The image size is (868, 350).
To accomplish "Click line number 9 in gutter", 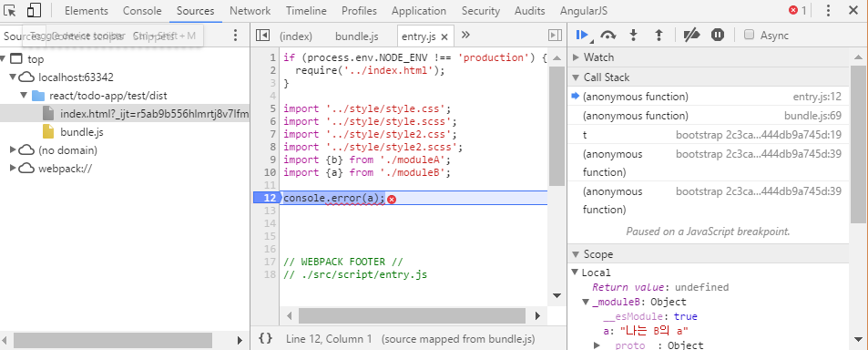I will tap(272, 160).
